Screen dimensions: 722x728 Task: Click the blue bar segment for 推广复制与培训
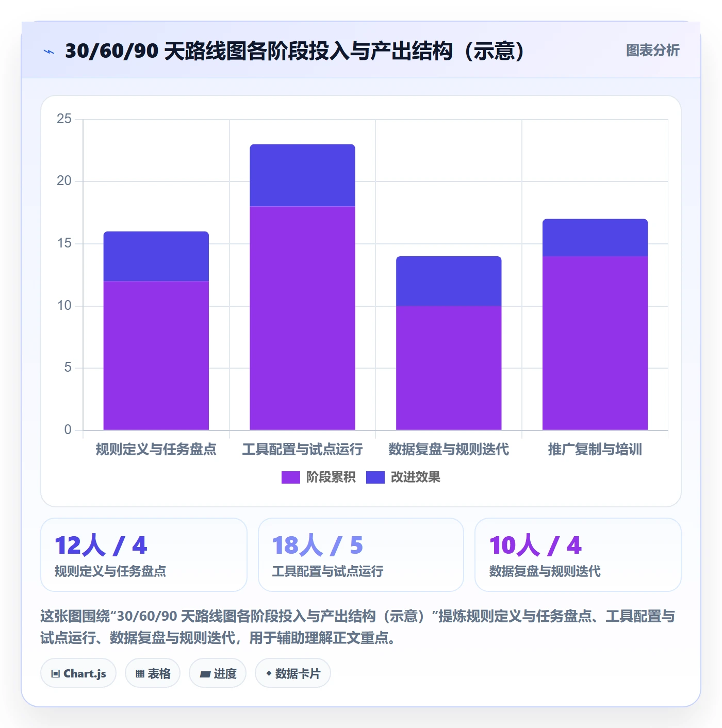(595, 238)
